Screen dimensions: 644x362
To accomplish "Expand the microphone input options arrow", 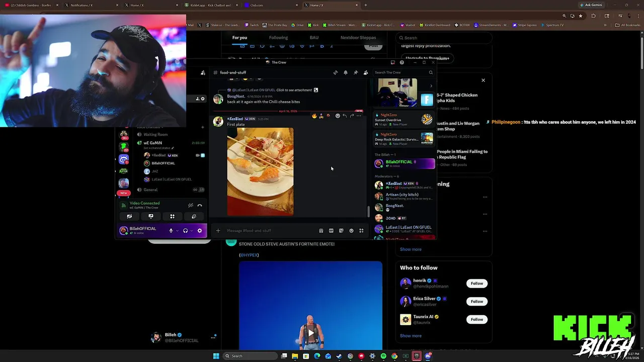I will (x=177, y=231).
